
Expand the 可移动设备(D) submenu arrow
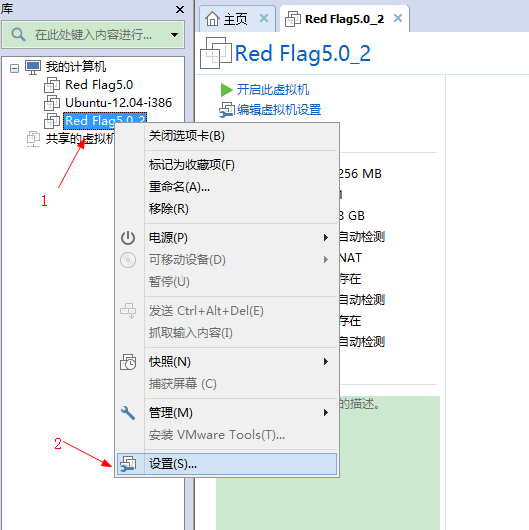click(326, 260)
